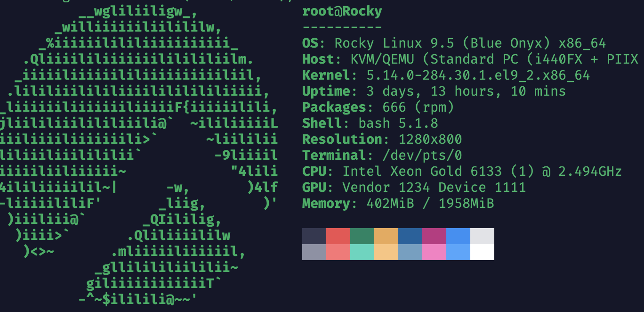The image size is (644, 312).
Task: Select the Packages line showing 666 (rpm)
Action: 378,107
